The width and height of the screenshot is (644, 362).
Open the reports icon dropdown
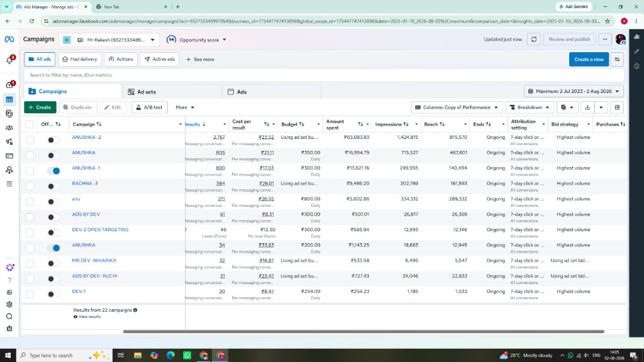tap(567, 107)
